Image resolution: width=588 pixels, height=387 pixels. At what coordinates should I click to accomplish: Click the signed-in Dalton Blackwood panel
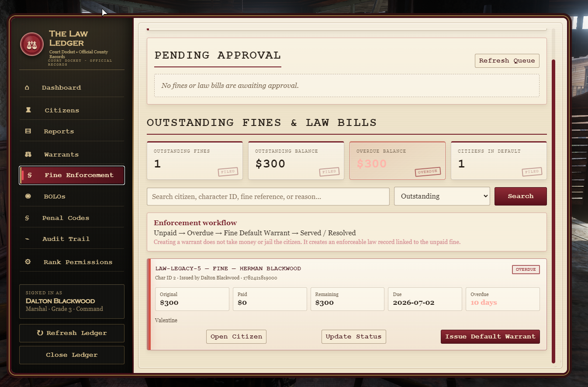(x=72, y=302)
